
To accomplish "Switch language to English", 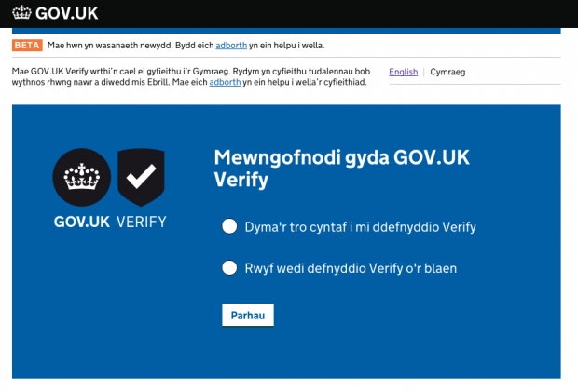I will coord(404,72).
